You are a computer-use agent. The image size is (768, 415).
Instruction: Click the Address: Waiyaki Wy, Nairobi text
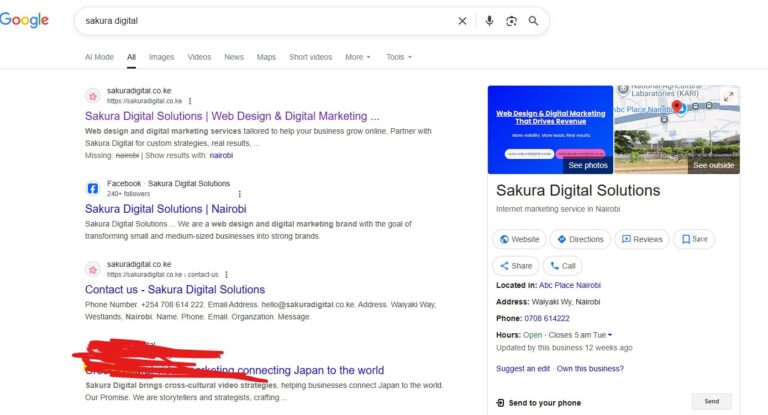click(x=548, y=302)
